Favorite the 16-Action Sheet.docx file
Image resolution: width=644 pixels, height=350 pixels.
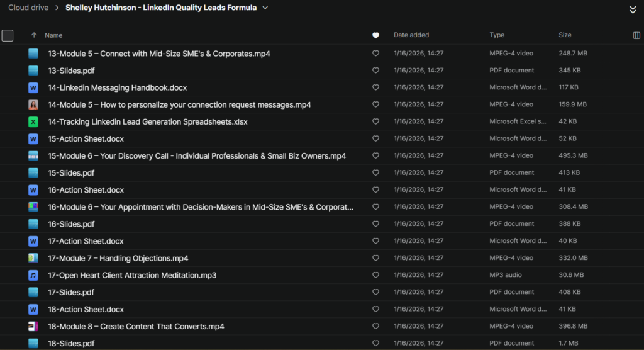(x=375, y=190)
